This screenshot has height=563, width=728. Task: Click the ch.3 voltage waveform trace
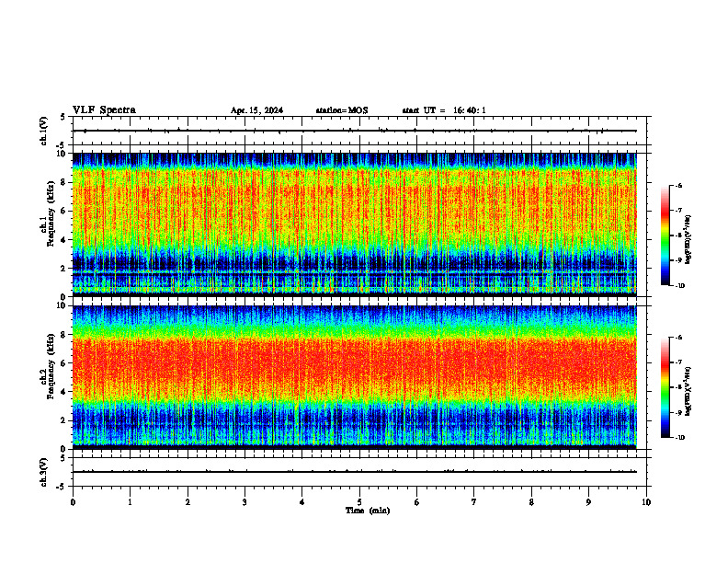[x=355, y=472]
